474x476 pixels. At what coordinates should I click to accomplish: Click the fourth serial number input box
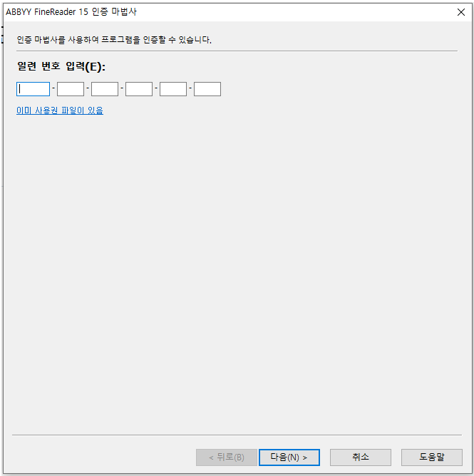pyautogui.click(x=139, y=89)
